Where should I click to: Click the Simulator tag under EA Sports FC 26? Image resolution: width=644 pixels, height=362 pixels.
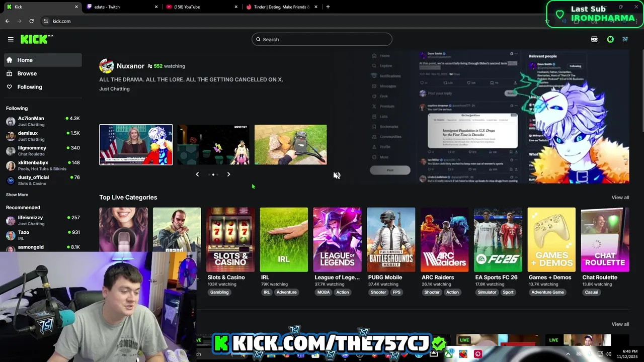tap(487, 292)
